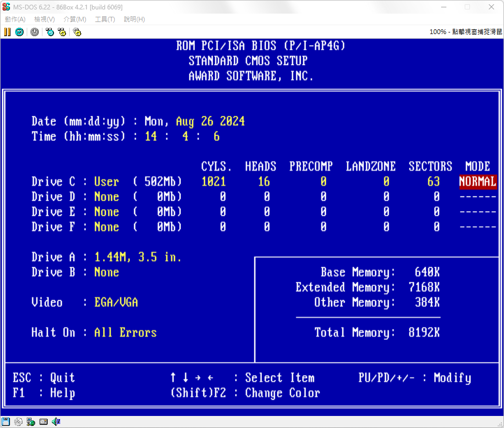Click the Ctrl+Alt+Del toolbar icon

(50, 32)
